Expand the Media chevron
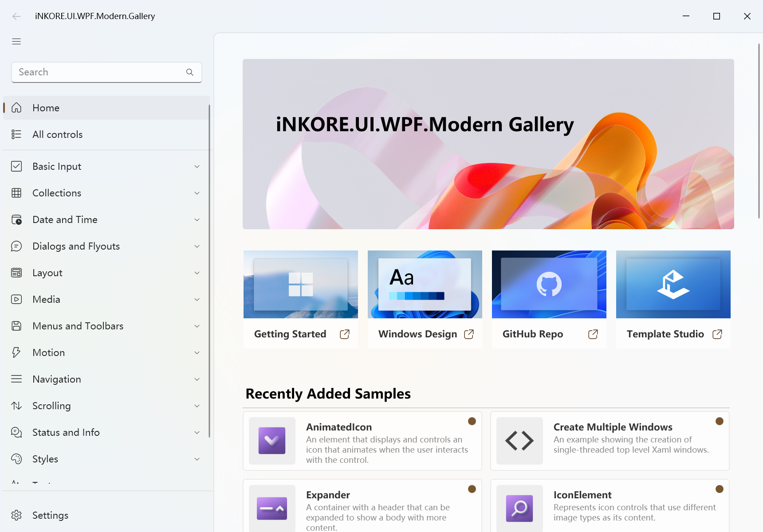Screen dimensions: 763x532 tap(197, 300)
